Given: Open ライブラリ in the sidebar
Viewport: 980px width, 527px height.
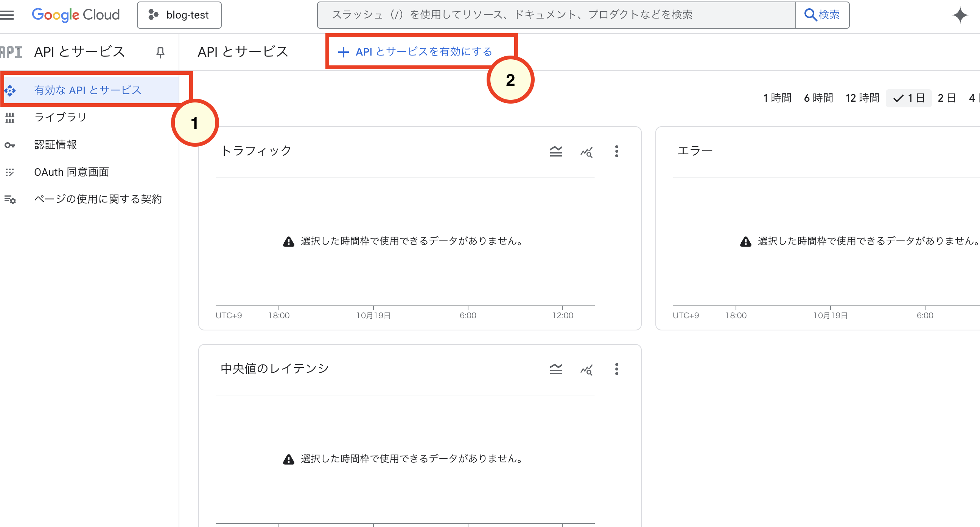Looking at the screenshot, I should tap(61, 117).
